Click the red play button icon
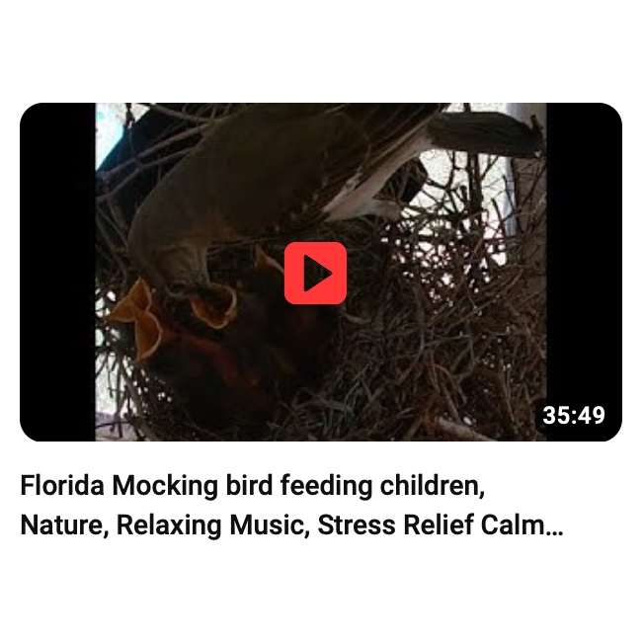644x644 pixels. (315, 274)
